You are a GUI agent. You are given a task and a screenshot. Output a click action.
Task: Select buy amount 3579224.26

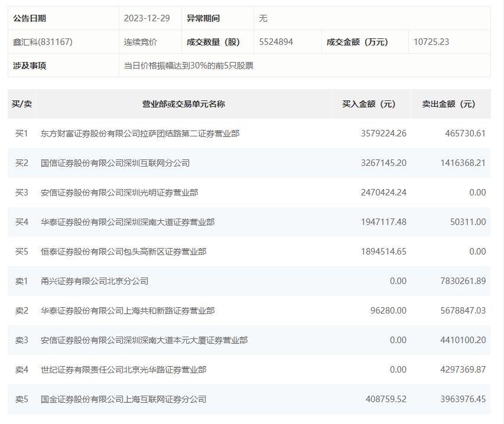click(383, 133)
